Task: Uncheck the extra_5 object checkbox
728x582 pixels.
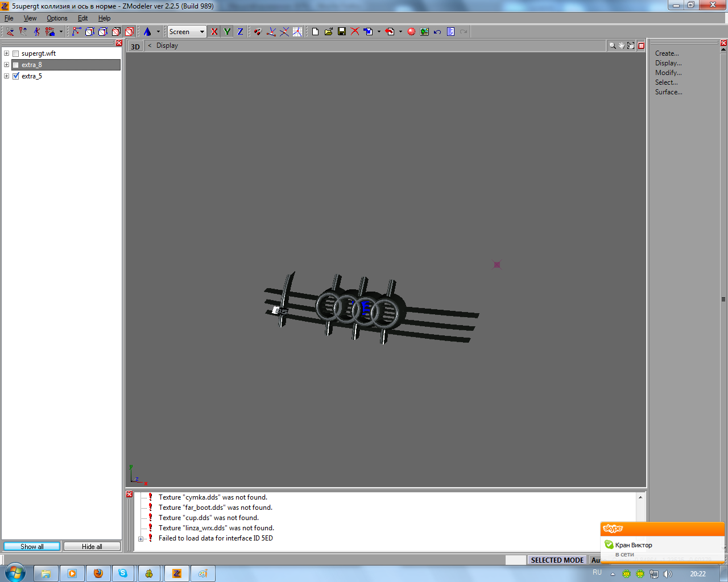Action: (16, 76)
